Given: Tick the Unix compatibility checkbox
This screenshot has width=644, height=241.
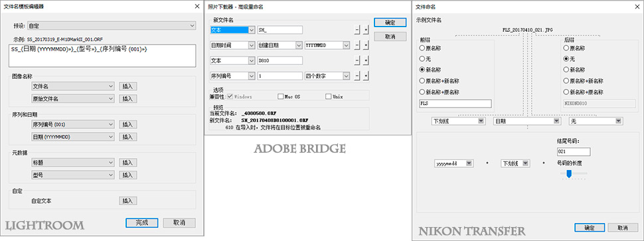Looking at the screenshot, I should click(x=328, y=97).
